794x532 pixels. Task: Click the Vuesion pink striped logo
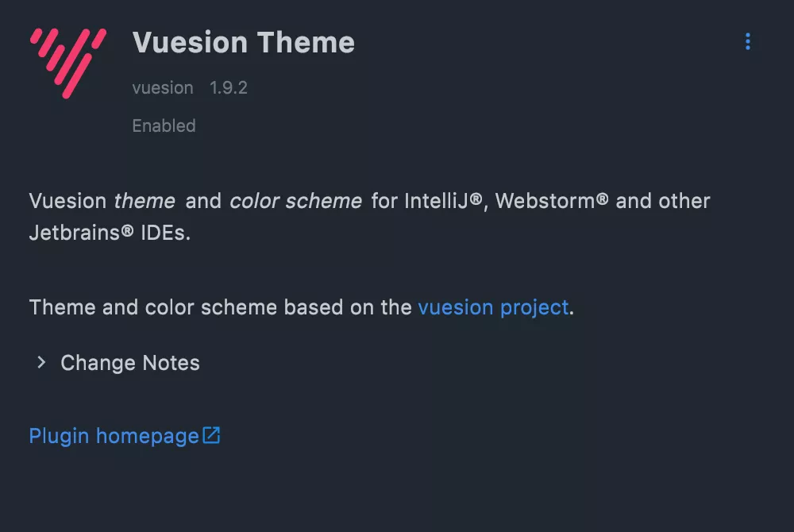tap(68, 63)
